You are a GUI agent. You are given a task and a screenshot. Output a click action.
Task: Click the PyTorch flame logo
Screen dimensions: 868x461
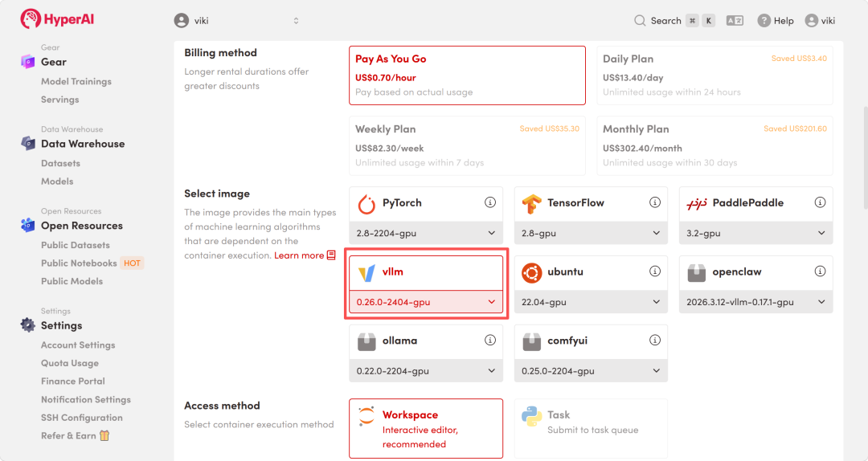[x=366, y=204]
